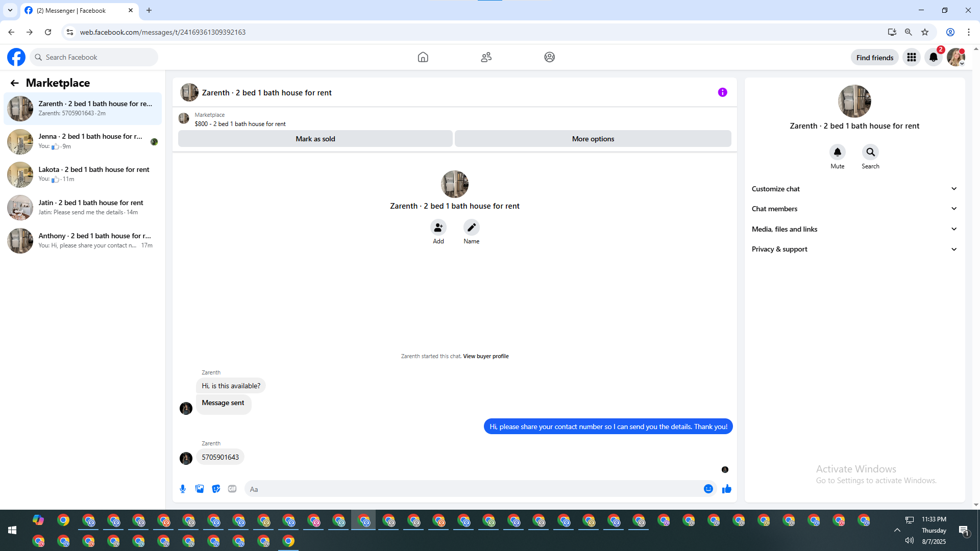
Task: Click the Mark as sold button
Action: (x=315, y=139)
